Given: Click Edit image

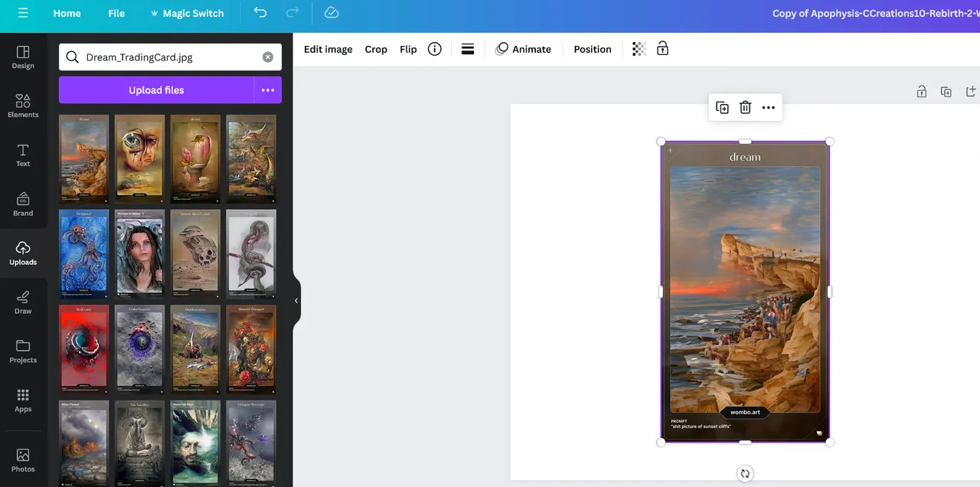Looking at the screenshot, I should 328,49.
